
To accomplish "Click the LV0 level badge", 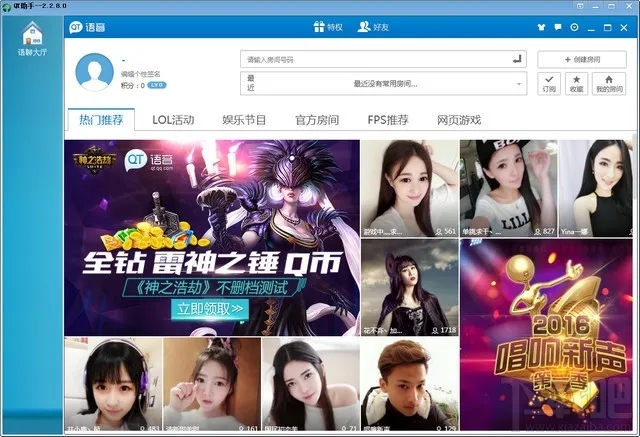I will pos(157,85).
